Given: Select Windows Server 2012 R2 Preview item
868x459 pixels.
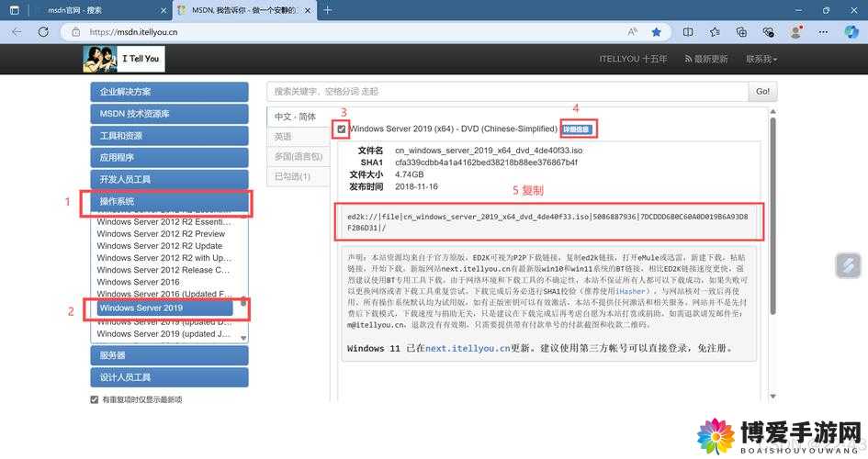Looking at the screenshot, I should click(161, 234).
